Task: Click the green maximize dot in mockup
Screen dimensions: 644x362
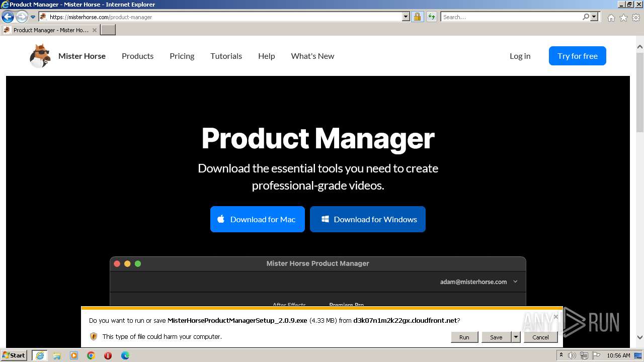Action: [138, 263]
